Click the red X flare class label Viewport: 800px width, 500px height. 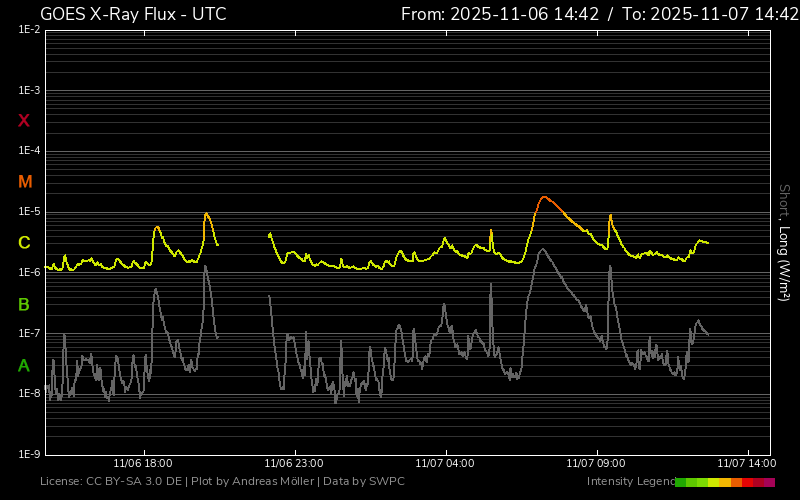tap(24, 121)
